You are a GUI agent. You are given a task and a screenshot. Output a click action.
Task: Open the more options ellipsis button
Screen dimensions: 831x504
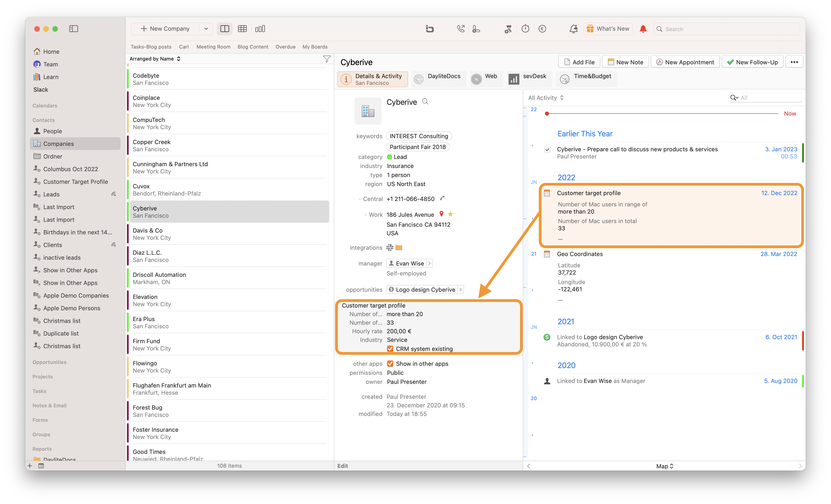[794, 62]
